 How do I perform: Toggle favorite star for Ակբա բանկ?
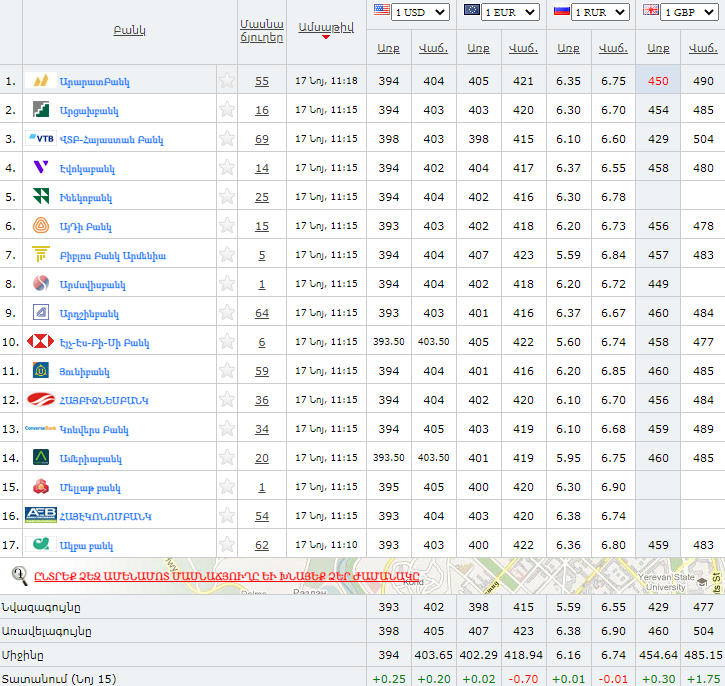point(227,545)
